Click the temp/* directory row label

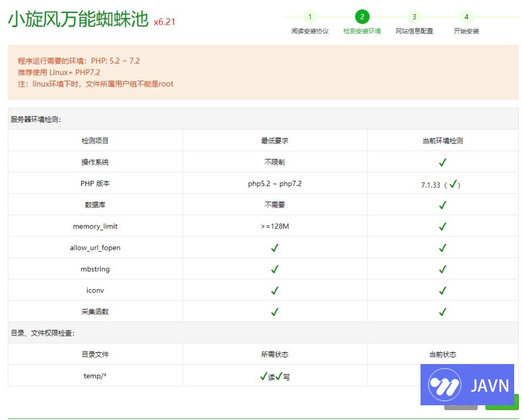(95, 376)
